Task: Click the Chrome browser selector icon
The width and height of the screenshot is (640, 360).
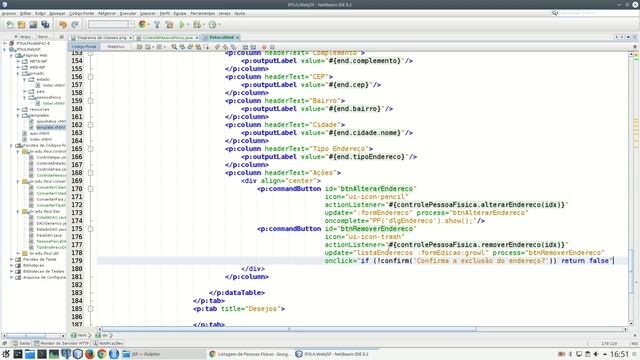Action: point(142,24)
